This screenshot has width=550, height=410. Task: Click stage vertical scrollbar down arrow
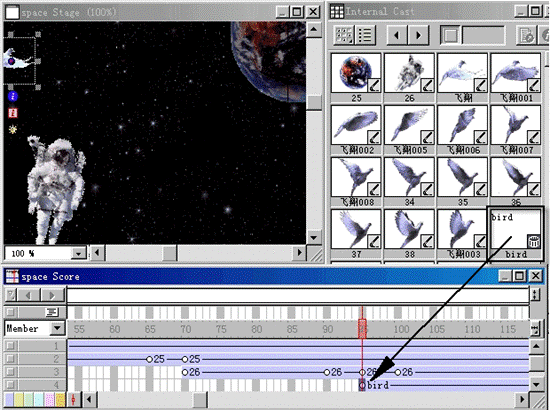click(x=314, y=237)
